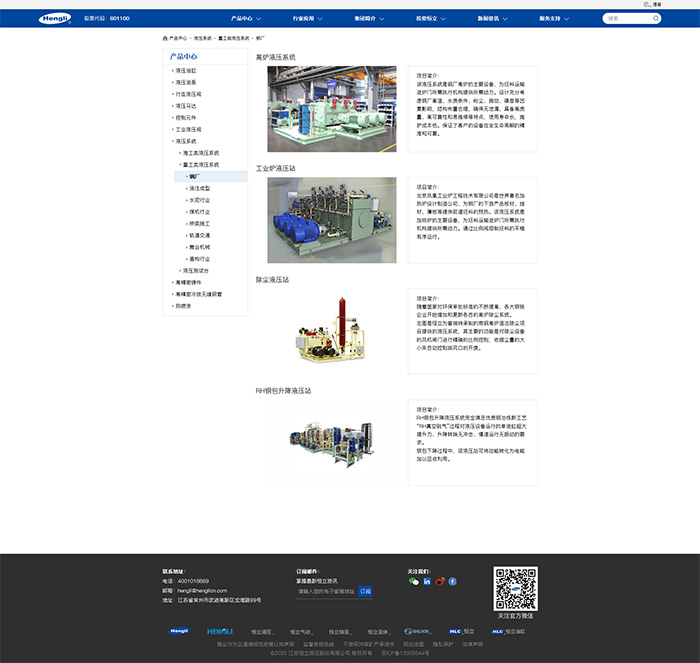Select 高精密铸件 in the sidebar
This screenshot has height=663, width=700.
[187, 282]
